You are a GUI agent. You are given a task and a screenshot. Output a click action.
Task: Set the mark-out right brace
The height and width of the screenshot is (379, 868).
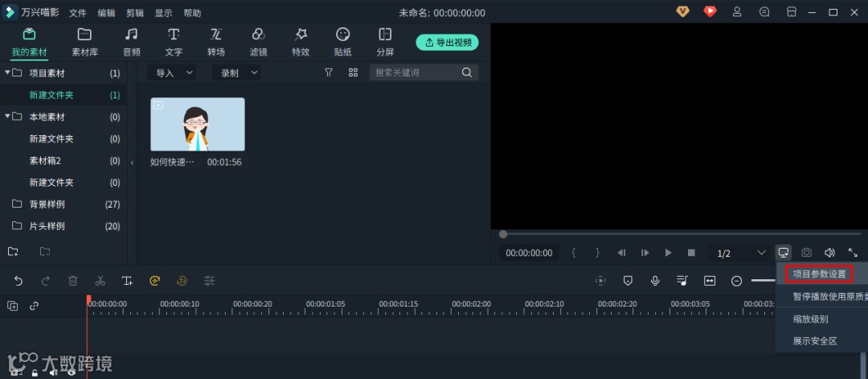[597, 253]
